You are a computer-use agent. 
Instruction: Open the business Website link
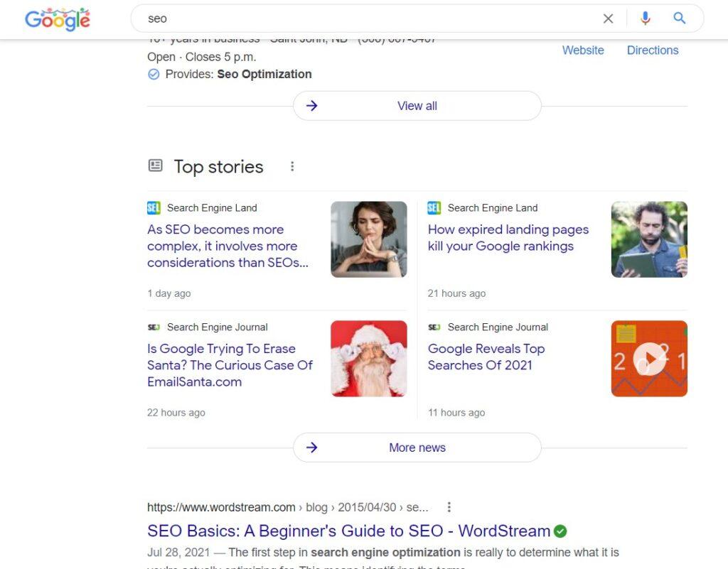click(583, 50)
